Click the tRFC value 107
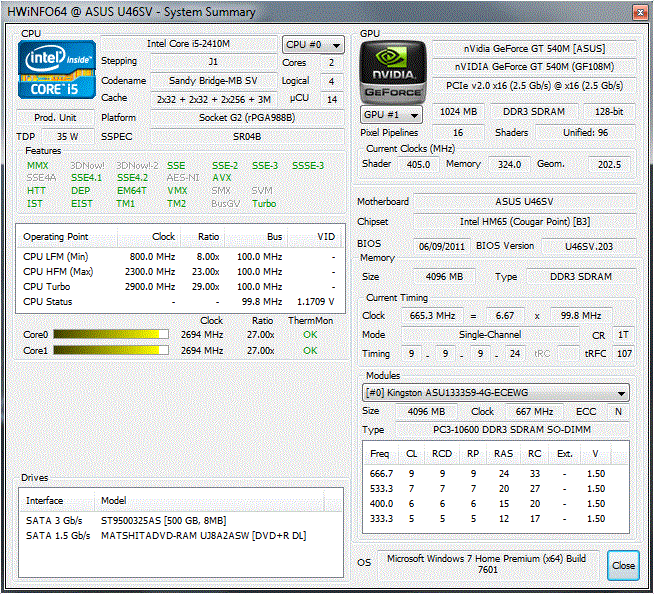The height and width of the screenshot is (594, 654). (624, 354)
